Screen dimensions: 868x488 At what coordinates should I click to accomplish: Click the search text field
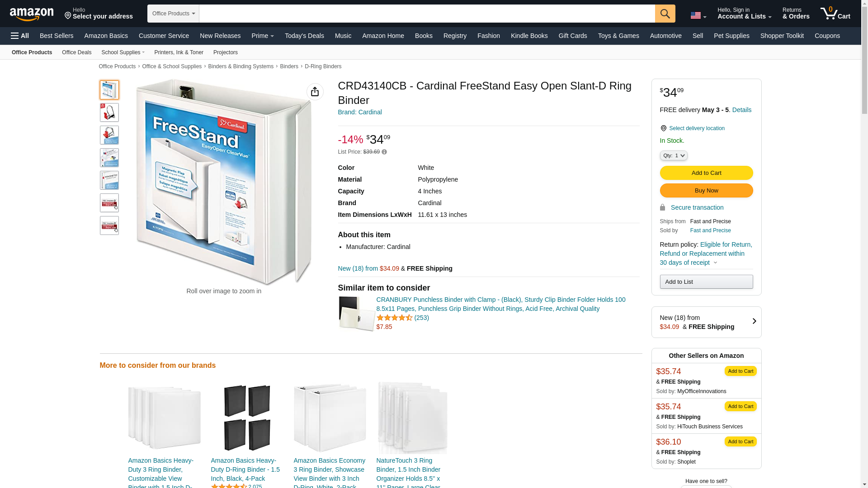427,14
